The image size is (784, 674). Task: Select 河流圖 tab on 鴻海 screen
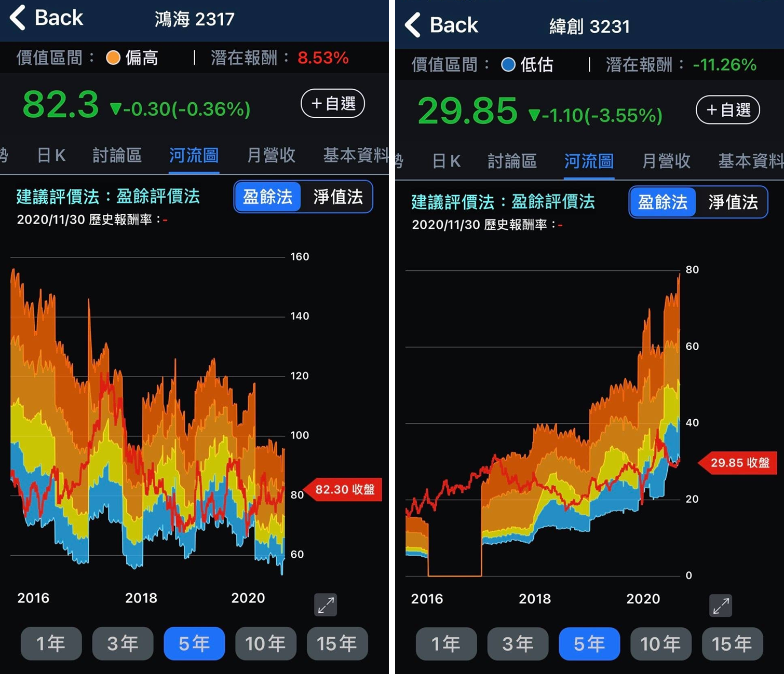click(x=194, y=155)
